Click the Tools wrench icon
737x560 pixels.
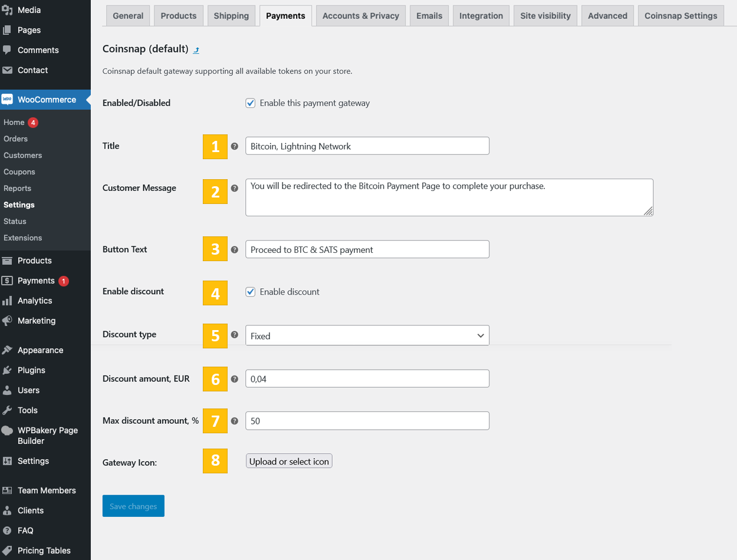pos(7,410)
